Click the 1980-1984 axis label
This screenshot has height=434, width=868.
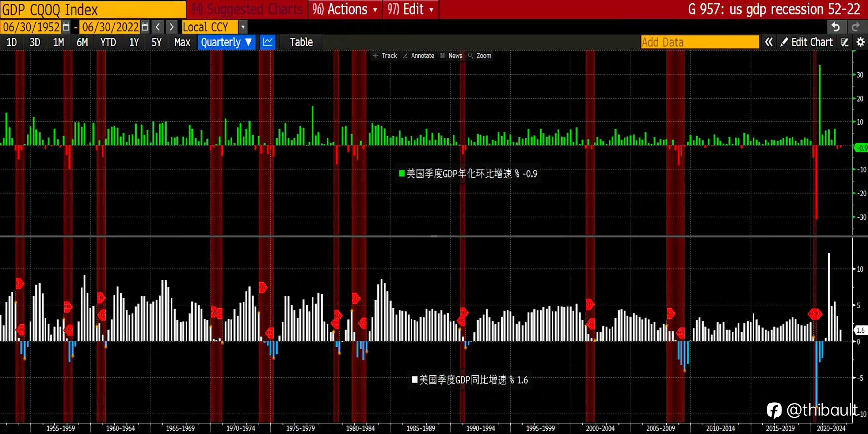coord(360,428)
